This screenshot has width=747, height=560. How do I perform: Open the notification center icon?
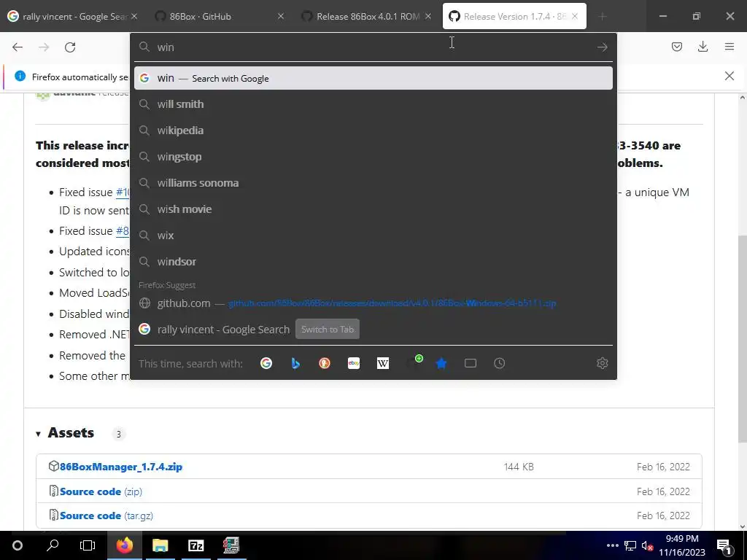(723, 545)
